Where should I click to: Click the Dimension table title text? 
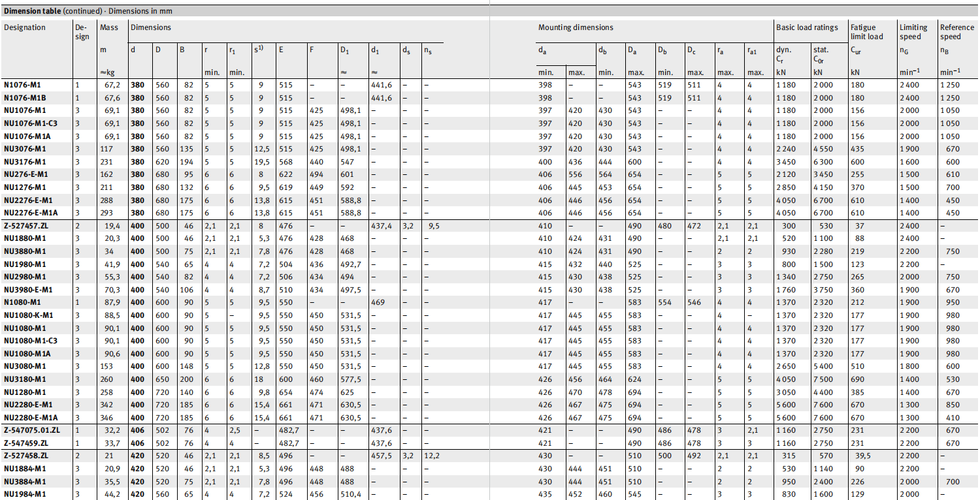88,11
